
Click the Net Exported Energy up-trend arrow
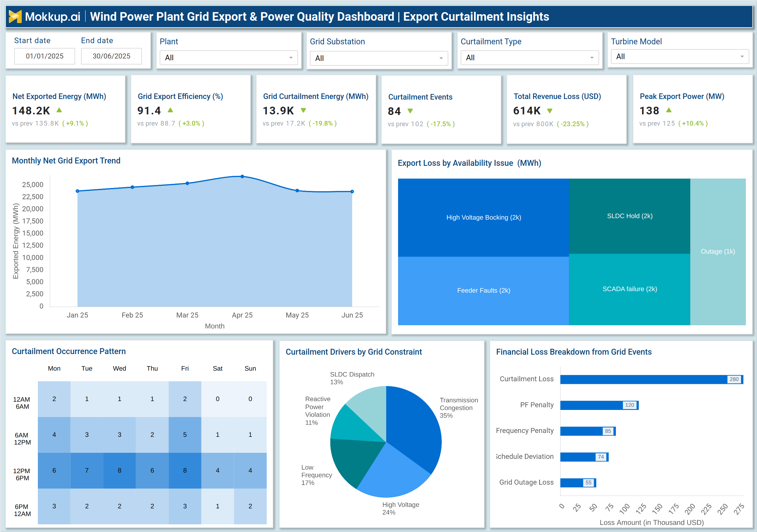(59, 110)
